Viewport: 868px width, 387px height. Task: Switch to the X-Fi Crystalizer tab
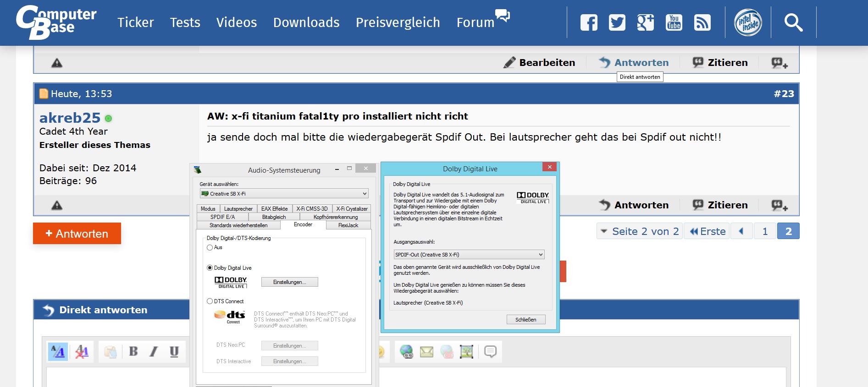[352, 209]
